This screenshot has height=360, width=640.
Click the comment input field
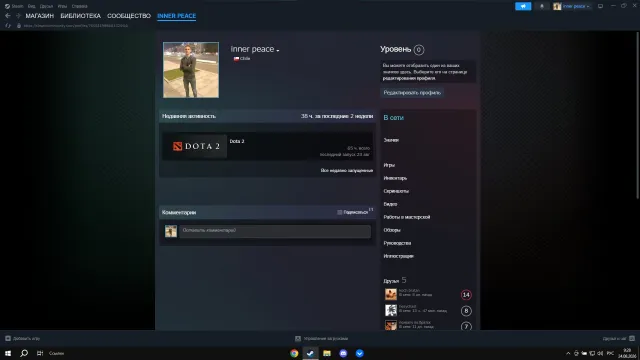pos(275,231)
